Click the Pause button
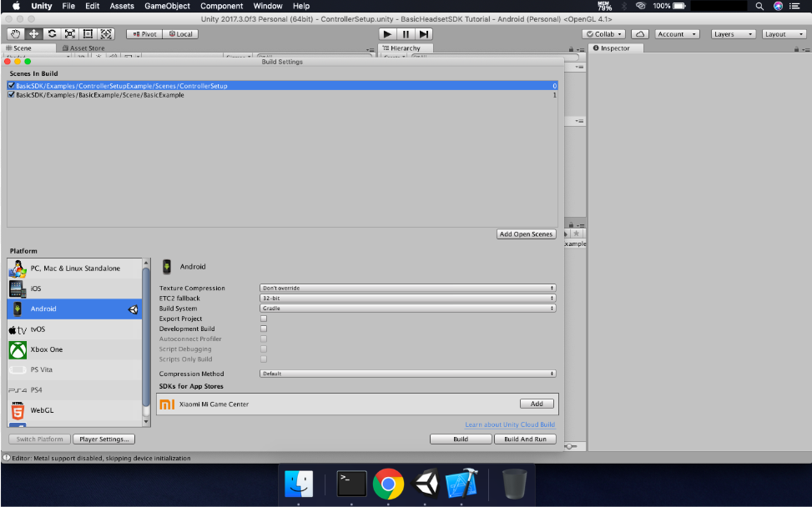The height and width of the screenshot is (507, 812). click(406, 34)
